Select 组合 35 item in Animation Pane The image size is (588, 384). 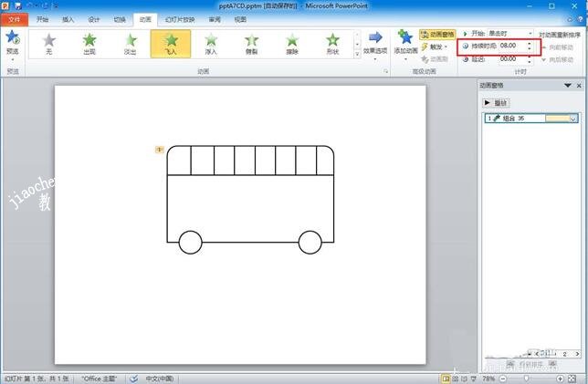click(x=531, y=119)
